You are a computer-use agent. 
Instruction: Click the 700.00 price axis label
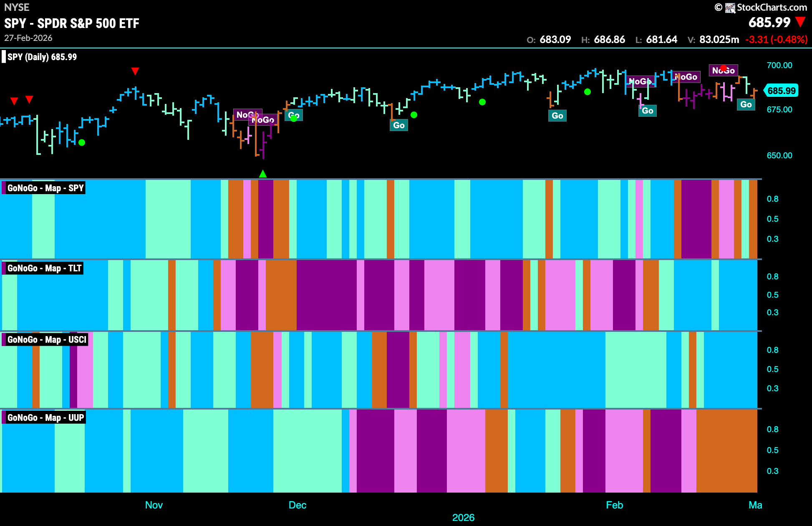point(779,65)
